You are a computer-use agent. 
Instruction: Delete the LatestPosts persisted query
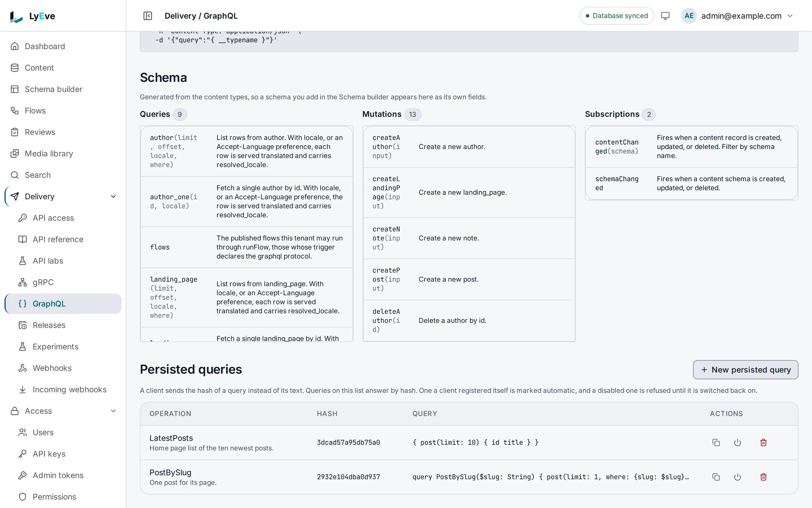763,443
